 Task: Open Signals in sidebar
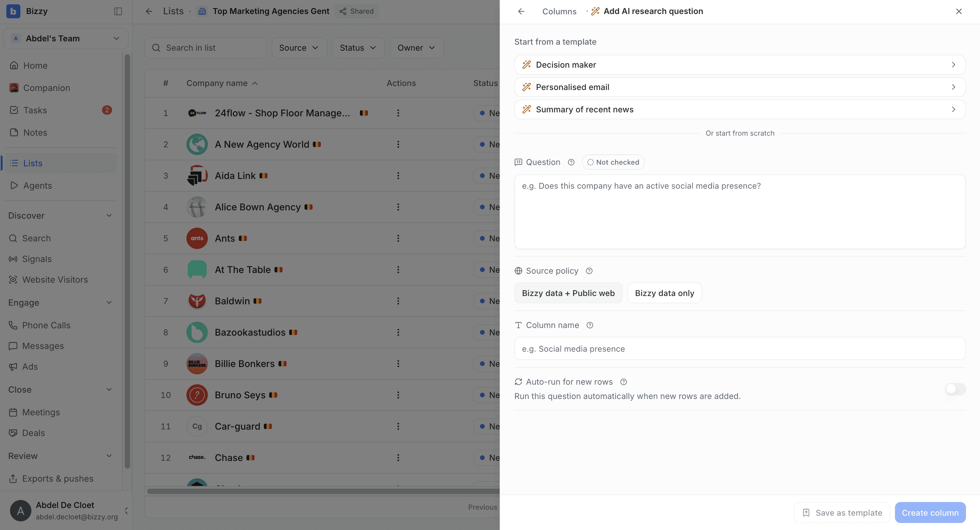61,259
